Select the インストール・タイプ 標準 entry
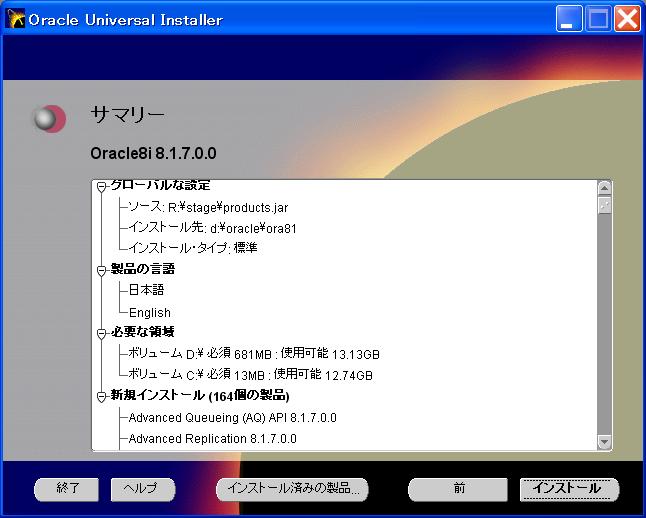 click(x=193, y=248)
